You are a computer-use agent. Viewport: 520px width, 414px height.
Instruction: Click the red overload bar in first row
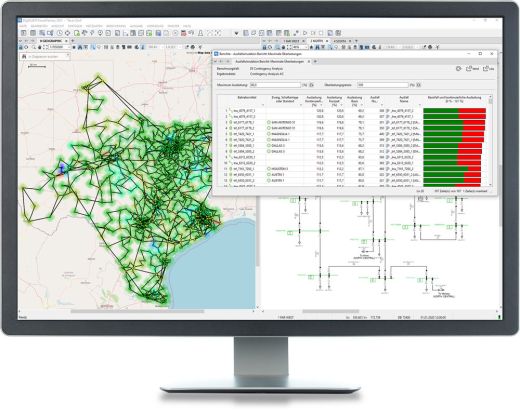click(472, 111)
